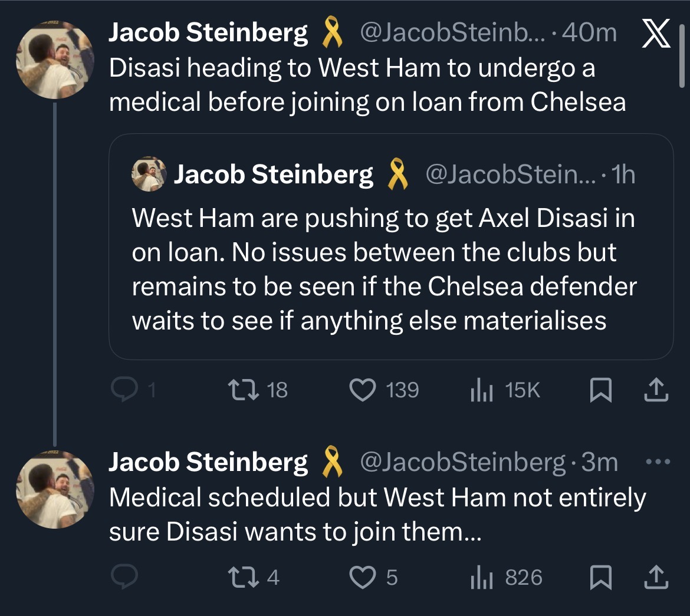Open the bottom tweet's profile avatar
The width and height of the screenshot is (690, 616).
coord(54,490)
